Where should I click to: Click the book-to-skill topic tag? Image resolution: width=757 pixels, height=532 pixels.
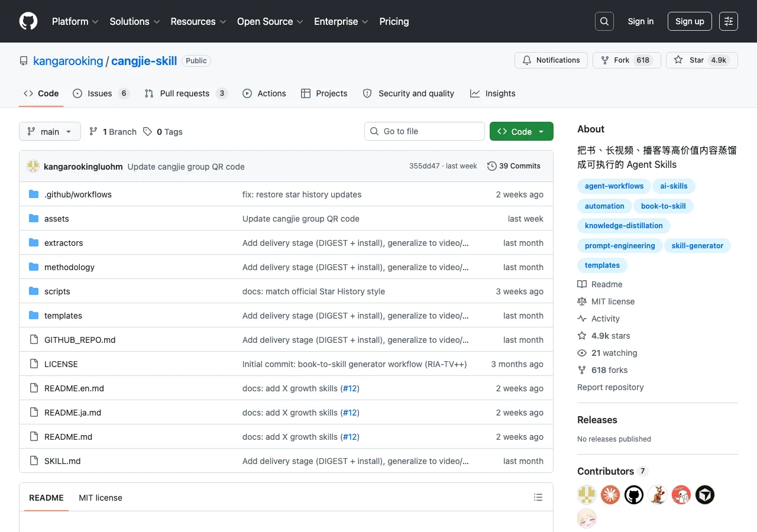[663, 206]
